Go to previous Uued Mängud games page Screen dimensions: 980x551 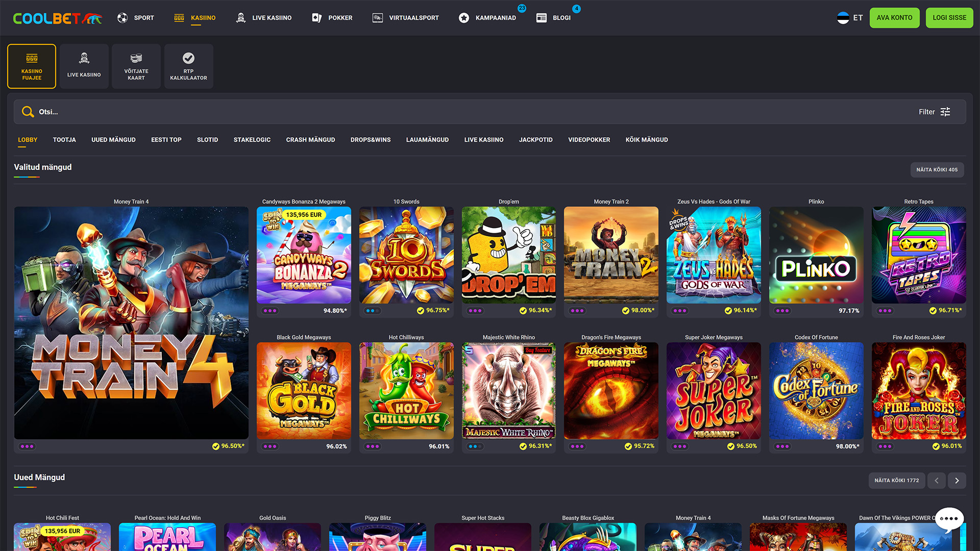937,481
